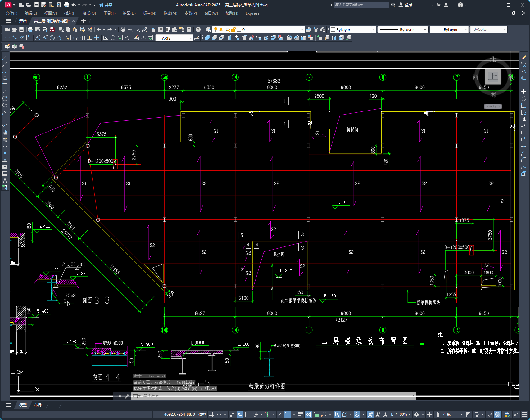
Task: Click the Export DWF icon
Action: pyautogui.click(x=52, y=29)
